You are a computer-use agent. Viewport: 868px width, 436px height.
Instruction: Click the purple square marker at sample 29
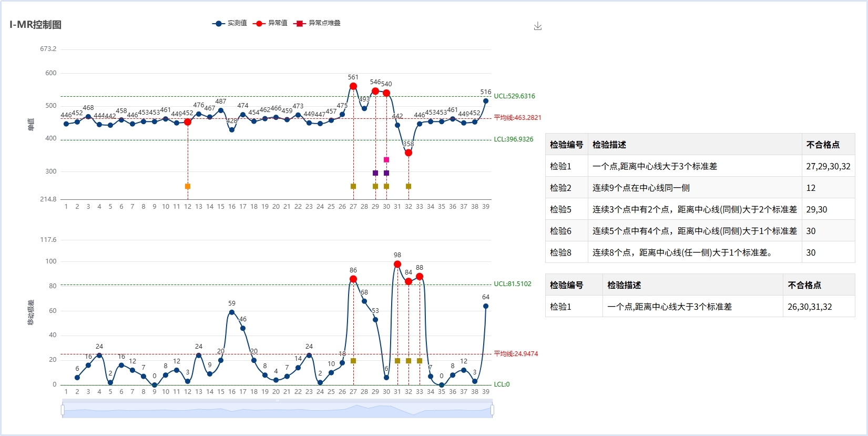coord(375,173)
